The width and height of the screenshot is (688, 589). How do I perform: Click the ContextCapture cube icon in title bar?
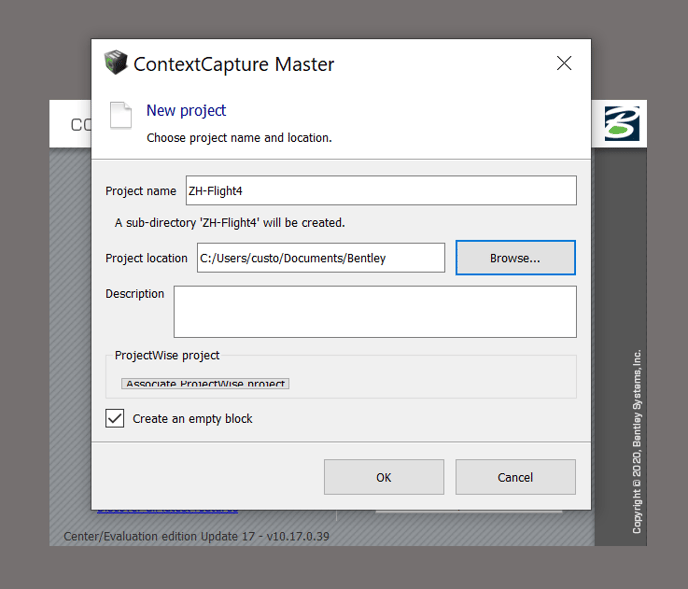[116, 63]
